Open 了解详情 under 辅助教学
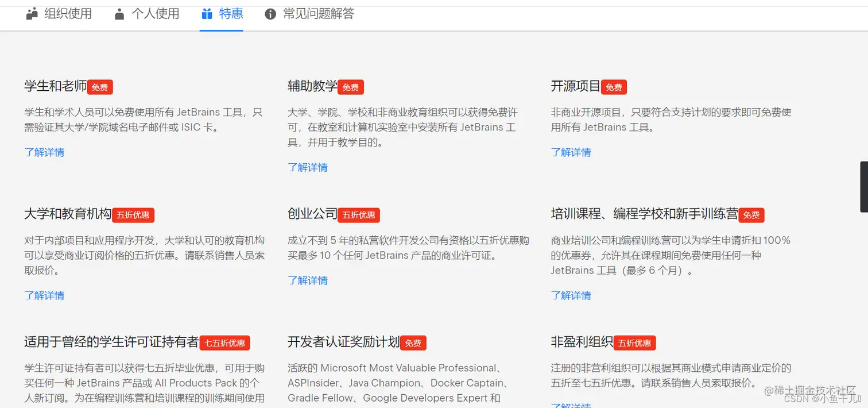868x408 pixels. point(308,167)
